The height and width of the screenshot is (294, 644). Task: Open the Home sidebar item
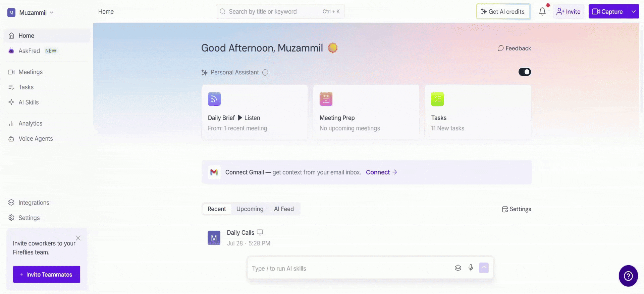pos(47,35)
